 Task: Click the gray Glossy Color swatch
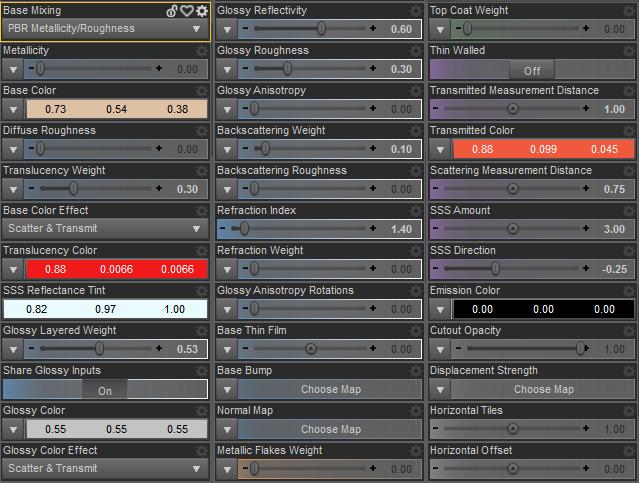117,429
